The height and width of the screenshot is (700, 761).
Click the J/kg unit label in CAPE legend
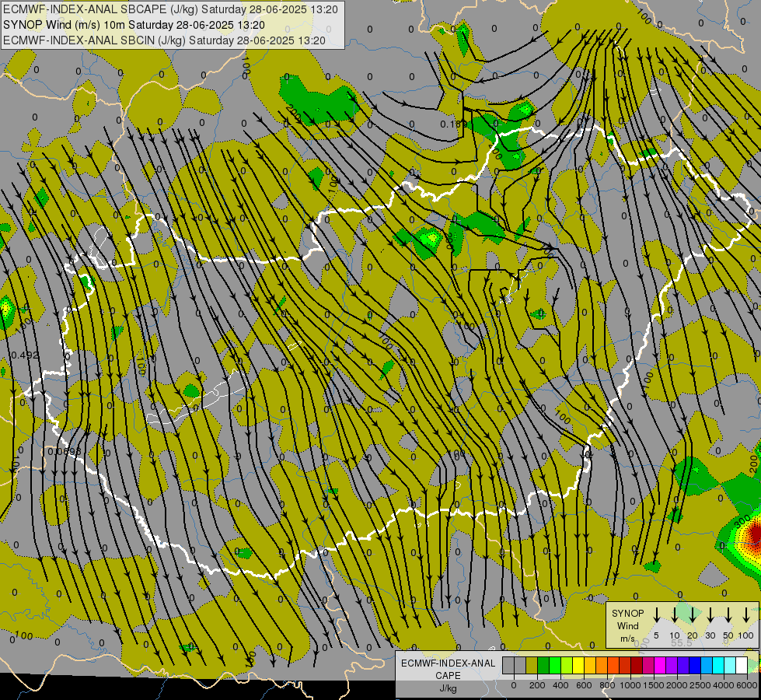448,688
